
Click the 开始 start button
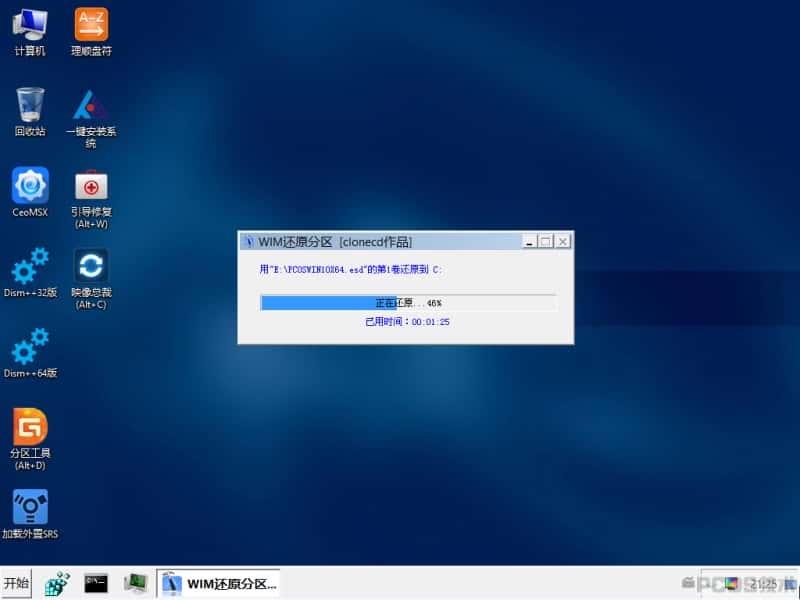[x=16, y=583]
